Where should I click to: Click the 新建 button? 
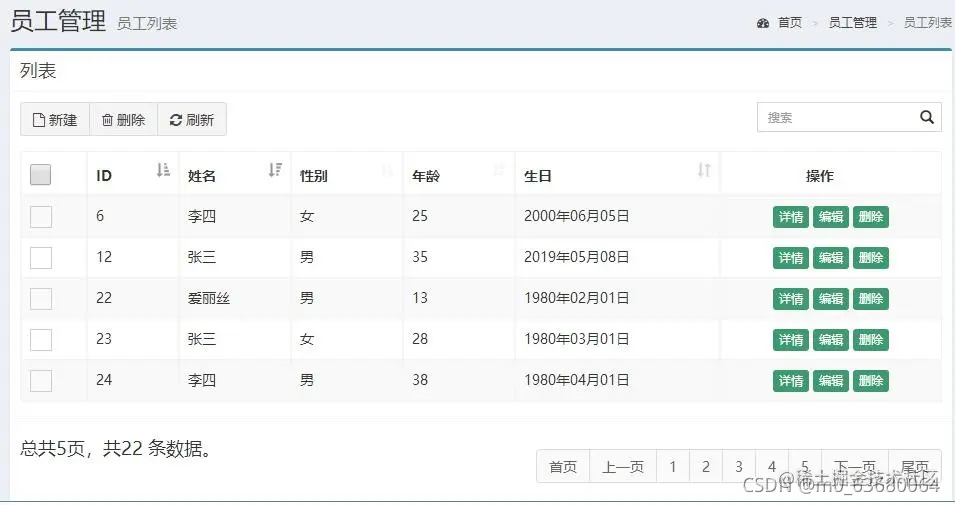[55, 119]
